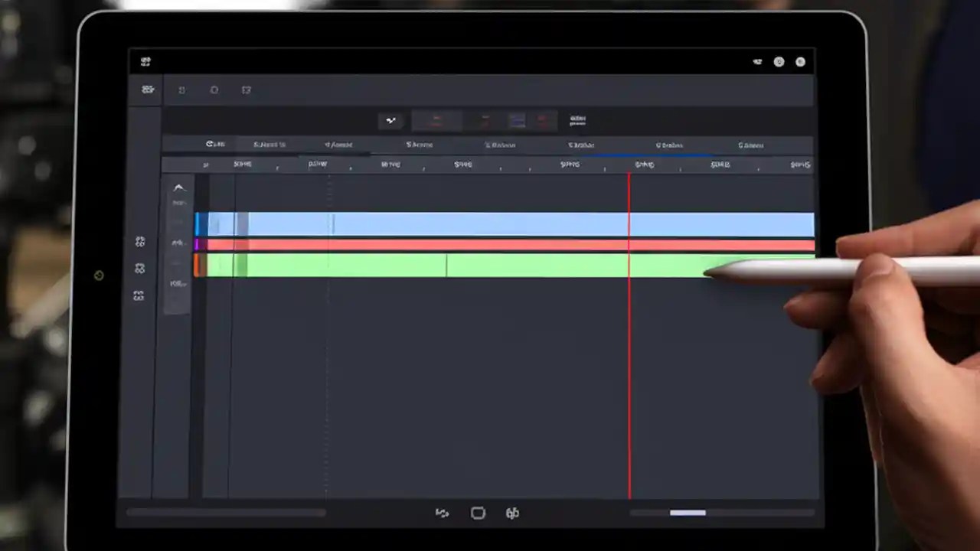Click the rounded rectangle icon at the bottom center
The image size is (980, 551).
click(478, 513)
